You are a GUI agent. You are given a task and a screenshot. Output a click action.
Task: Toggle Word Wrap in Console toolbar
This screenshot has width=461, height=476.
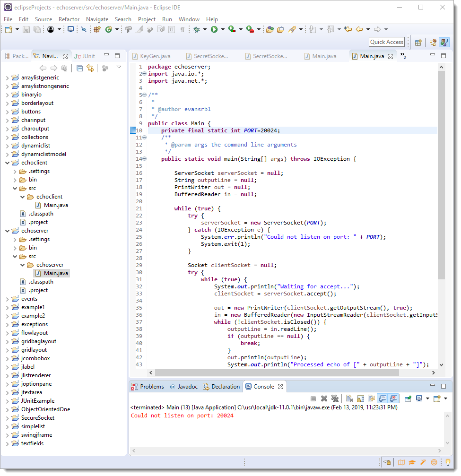(372, 398)
